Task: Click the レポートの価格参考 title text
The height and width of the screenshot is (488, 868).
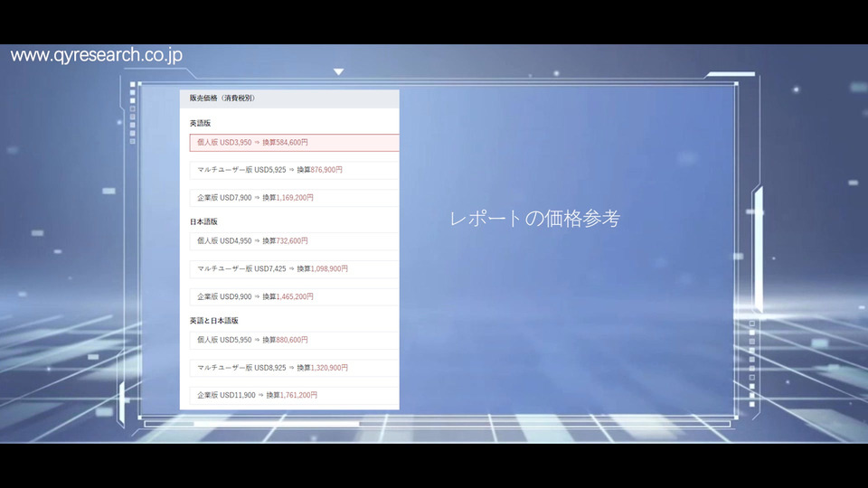Action: pyautogui.click(x=534, y=219)
